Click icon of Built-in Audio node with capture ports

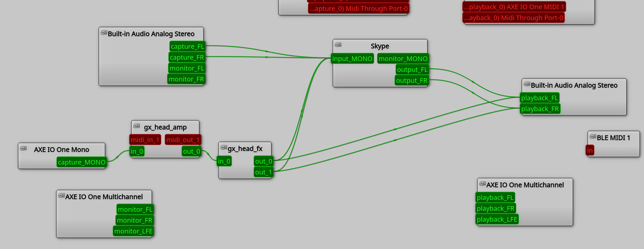(x=104, y=33)
